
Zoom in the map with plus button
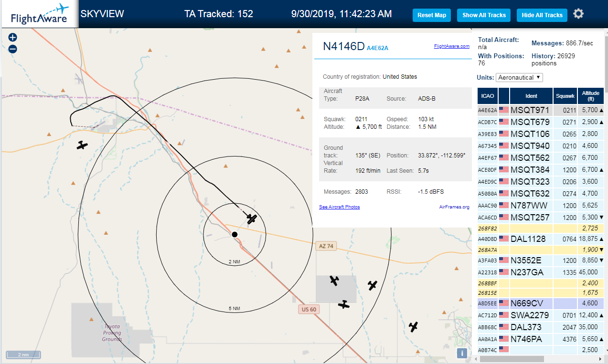coord(13,38)
